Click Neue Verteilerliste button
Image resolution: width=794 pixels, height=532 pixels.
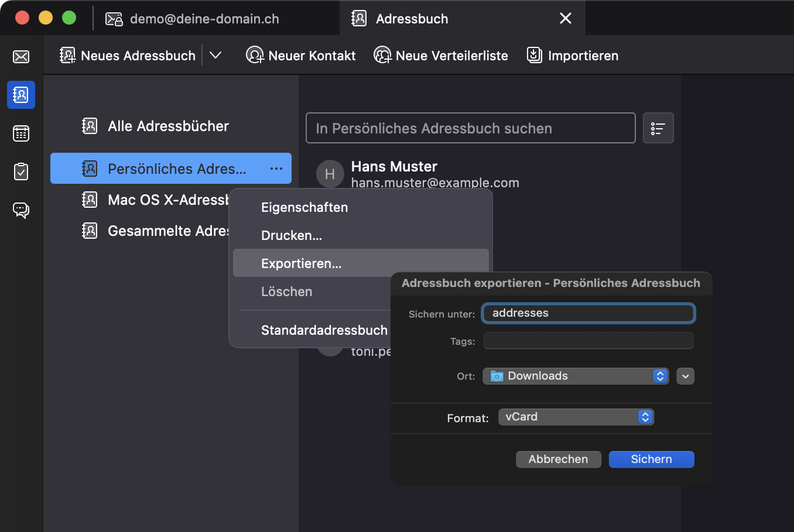point(441,56)
